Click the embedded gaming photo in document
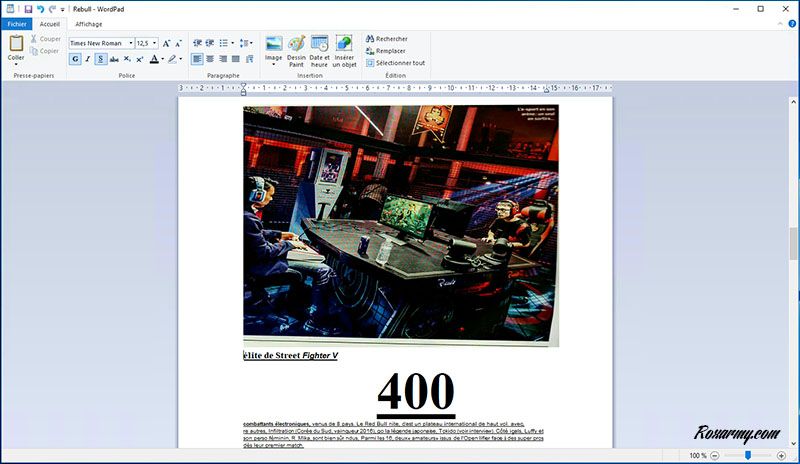Image resolution: width=800 pixels, height=464 pixels. [400, 225]
